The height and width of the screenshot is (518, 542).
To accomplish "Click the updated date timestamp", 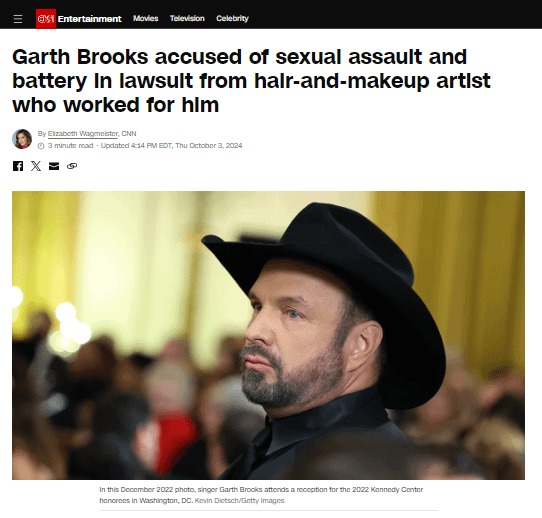I will (171, 145).
